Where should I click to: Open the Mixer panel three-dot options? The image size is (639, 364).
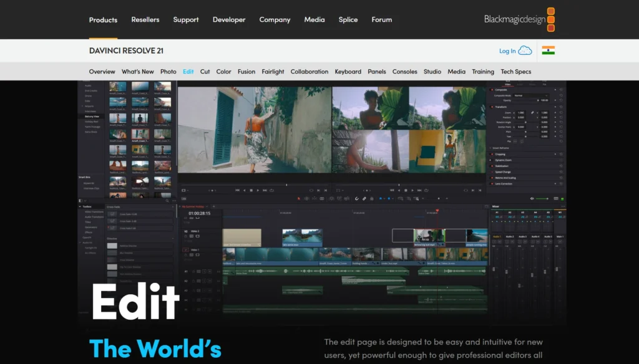point(563,206)
